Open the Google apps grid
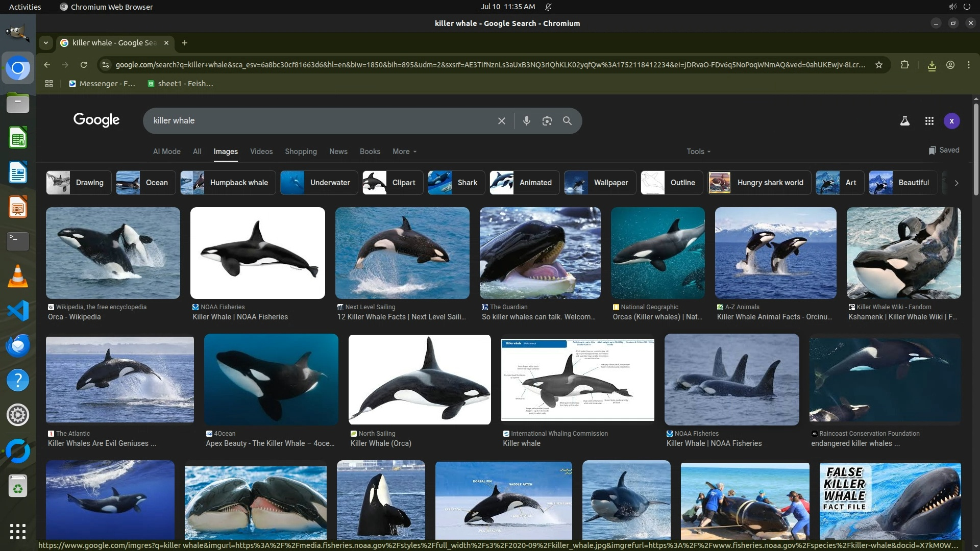 [x=929, y=121]
